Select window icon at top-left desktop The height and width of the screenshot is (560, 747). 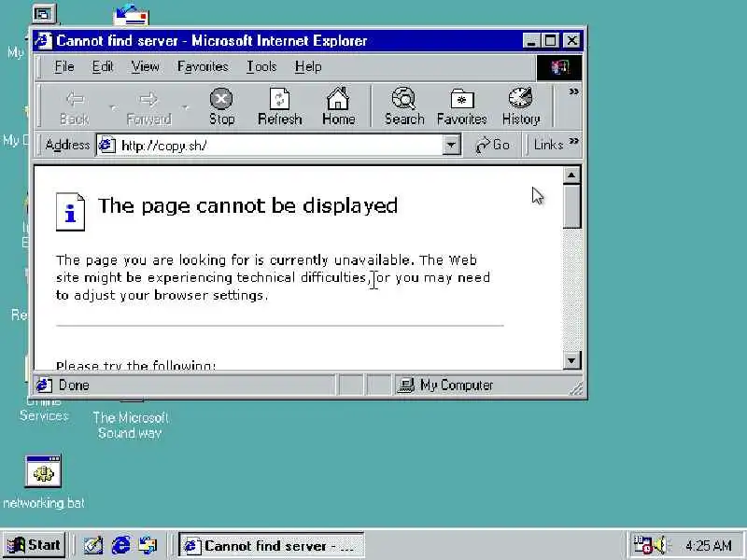(44, 14)
